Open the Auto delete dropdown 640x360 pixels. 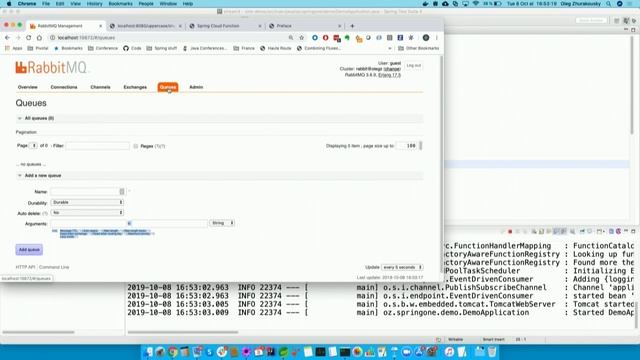click(x=87, y=213)
